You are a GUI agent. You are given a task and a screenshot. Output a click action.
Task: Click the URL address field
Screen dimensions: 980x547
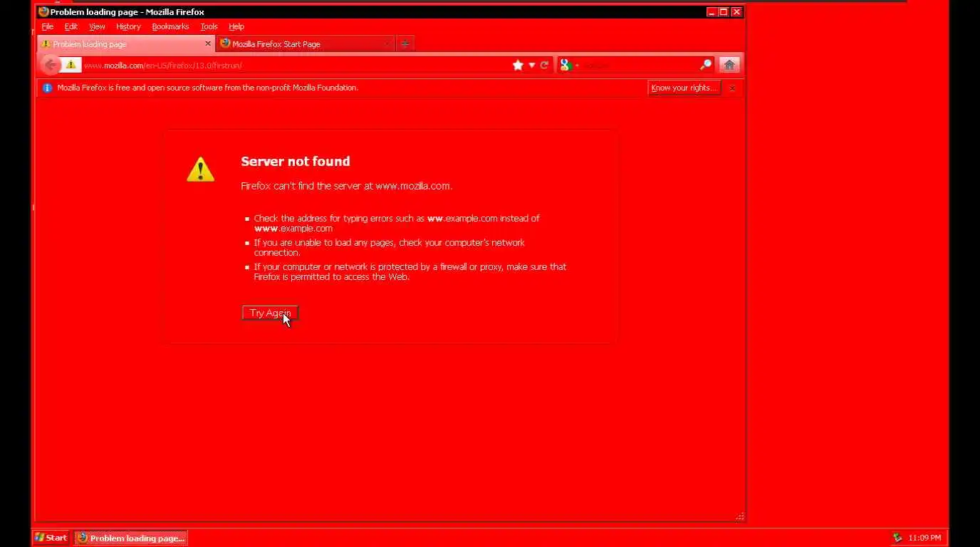[295, 65]
